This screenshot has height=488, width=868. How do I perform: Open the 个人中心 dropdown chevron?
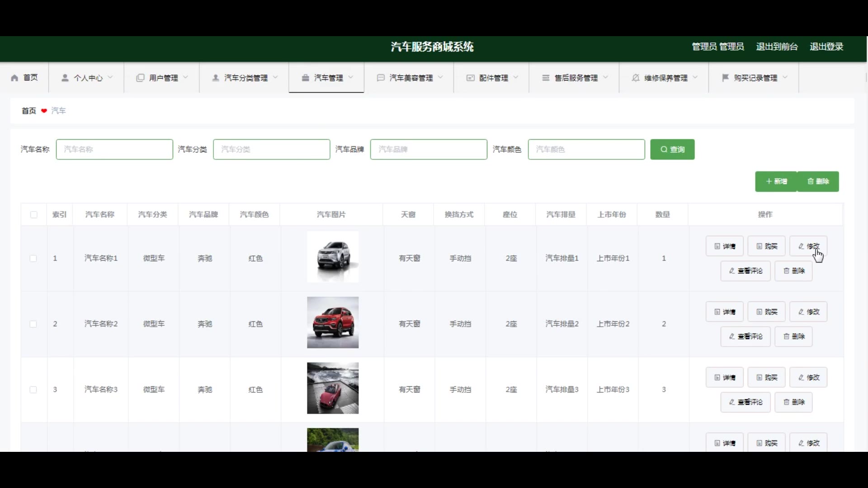(110, 77)
